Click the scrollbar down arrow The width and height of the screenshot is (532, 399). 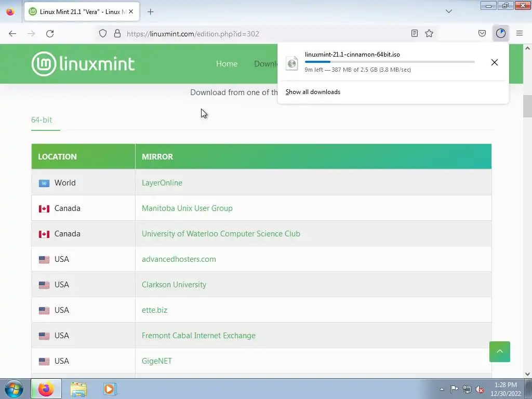527,374
